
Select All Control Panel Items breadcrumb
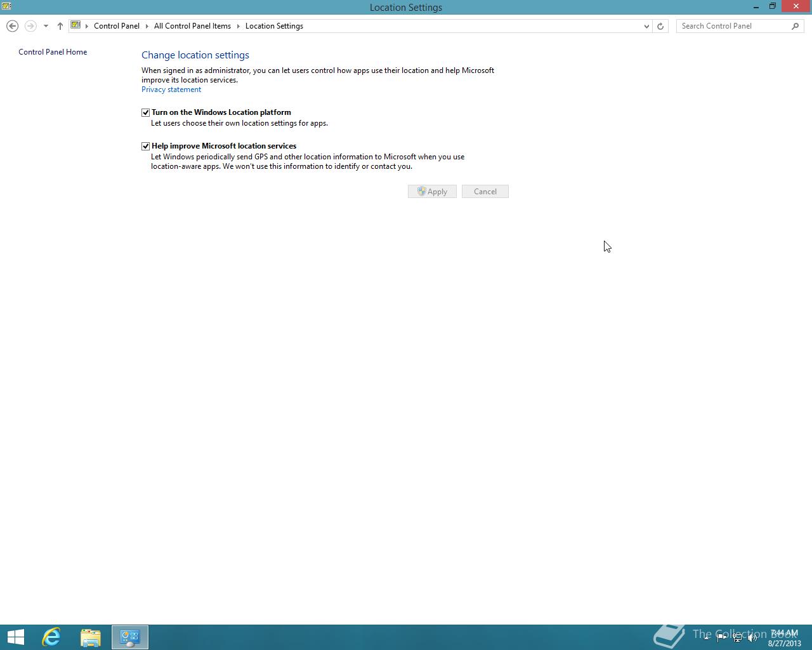pyautogui.click(x=192, y=26)
